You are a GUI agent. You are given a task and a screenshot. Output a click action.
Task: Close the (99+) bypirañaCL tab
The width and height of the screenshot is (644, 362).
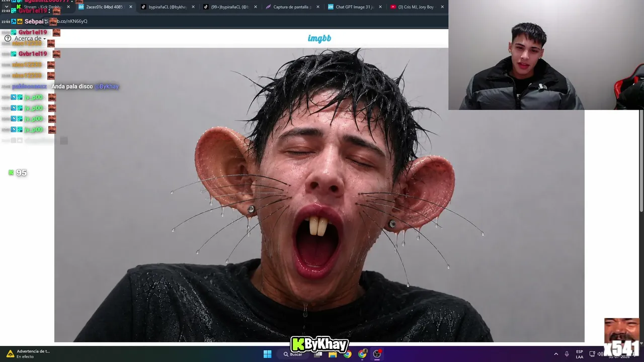256,7
